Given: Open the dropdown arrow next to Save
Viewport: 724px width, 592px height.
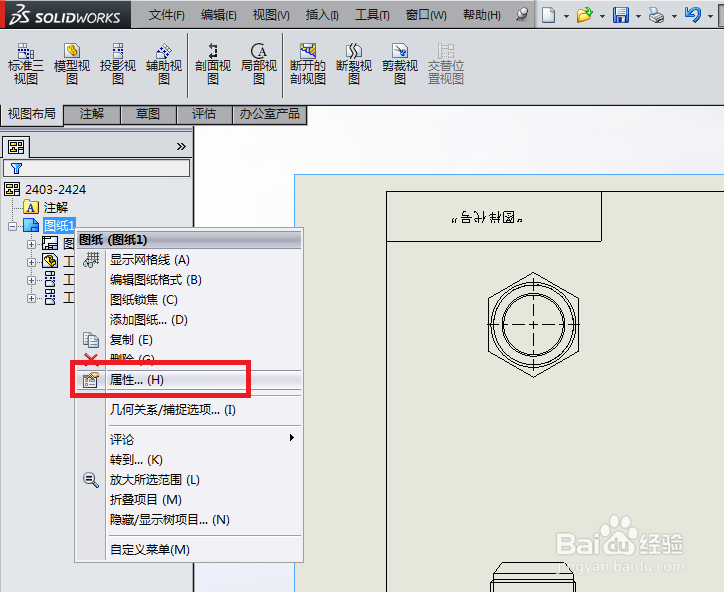Looking at the screenshot, I should 638,16.
